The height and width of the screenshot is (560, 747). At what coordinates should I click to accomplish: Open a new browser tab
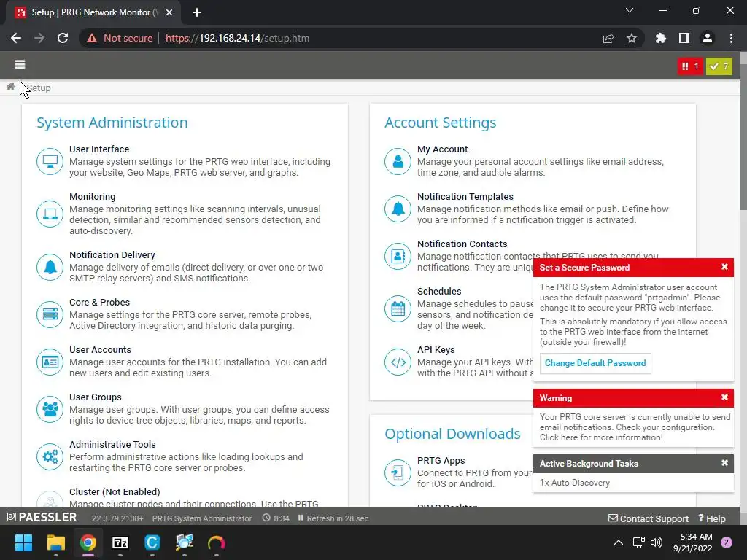tap(197, 12)
